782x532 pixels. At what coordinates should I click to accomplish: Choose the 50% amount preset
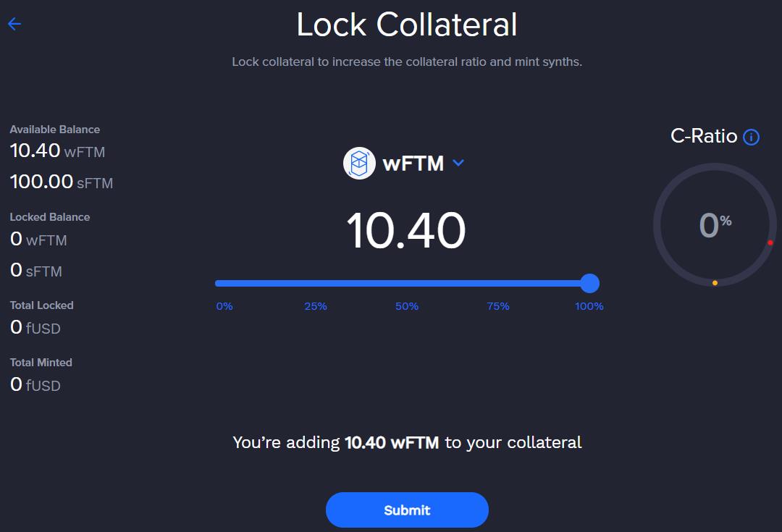click(407, 306)
